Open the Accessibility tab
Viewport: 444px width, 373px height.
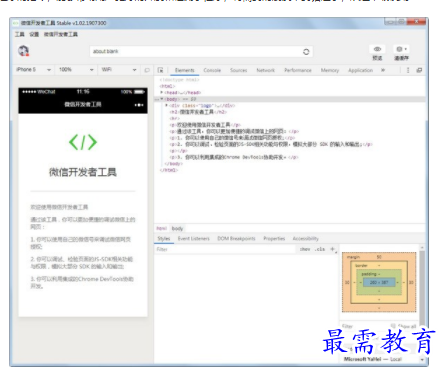tap(305, 239)
